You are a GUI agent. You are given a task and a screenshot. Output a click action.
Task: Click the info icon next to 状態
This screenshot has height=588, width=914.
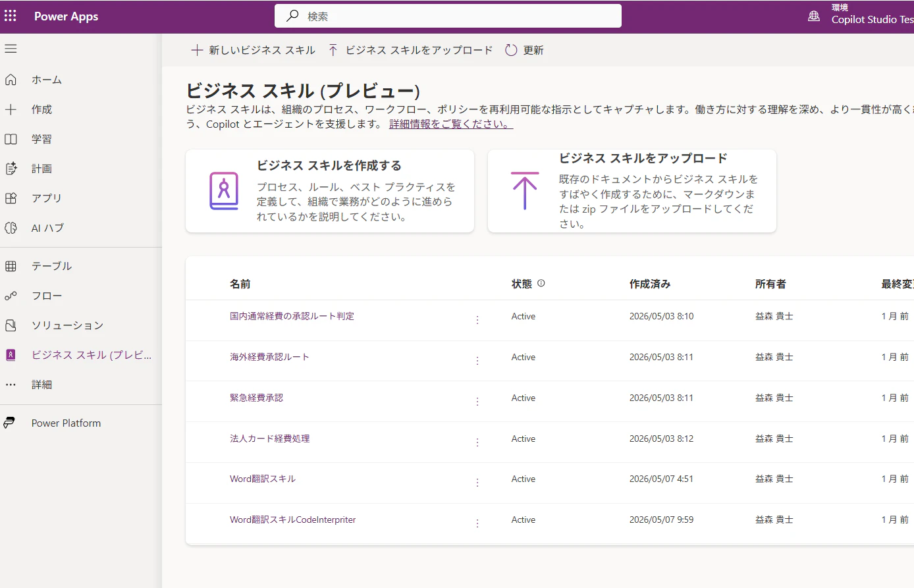click(541, 283)
